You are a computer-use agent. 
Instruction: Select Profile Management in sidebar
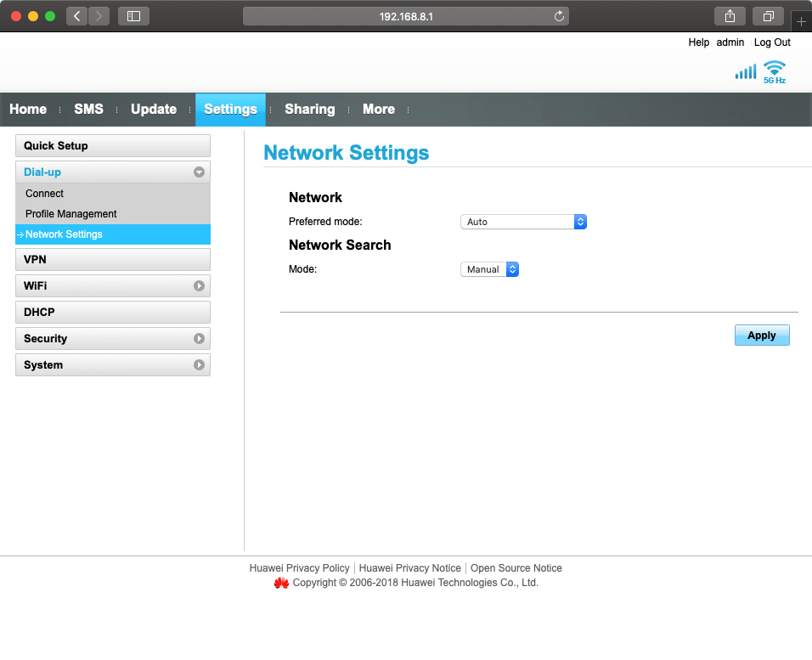click(x=71, y=214)
